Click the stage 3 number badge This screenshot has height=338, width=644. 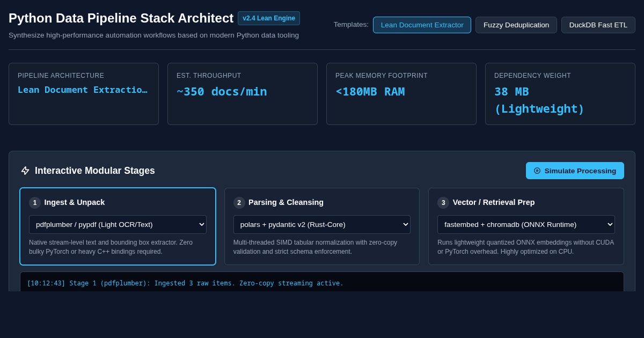443,203
